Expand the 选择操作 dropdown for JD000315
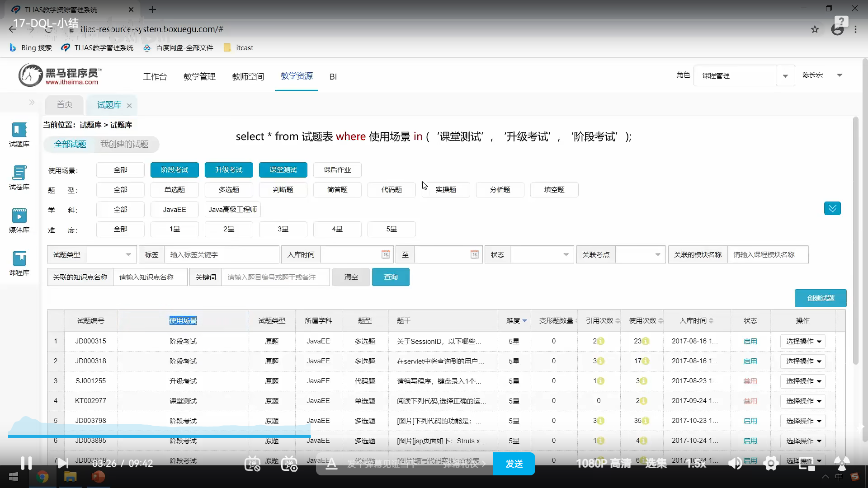 click(803, 341)
